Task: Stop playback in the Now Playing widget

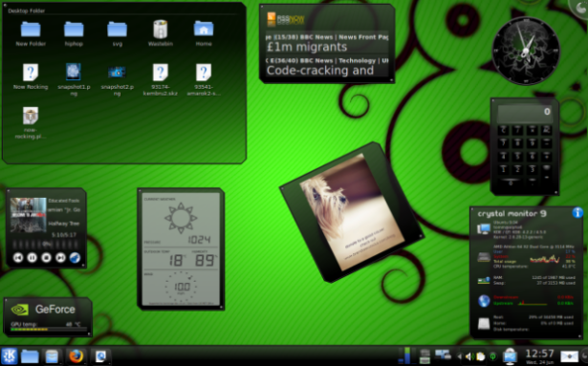Action: [46, 258]
